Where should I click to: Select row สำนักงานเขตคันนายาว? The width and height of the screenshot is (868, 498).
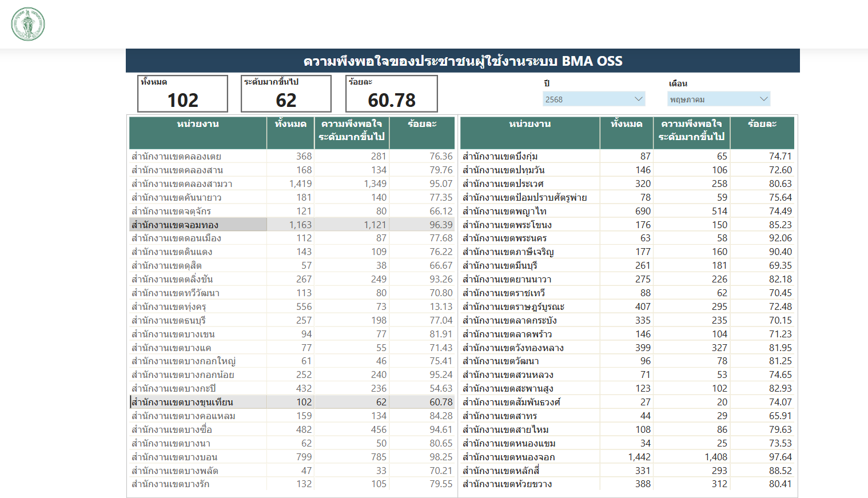click(292, 197)
